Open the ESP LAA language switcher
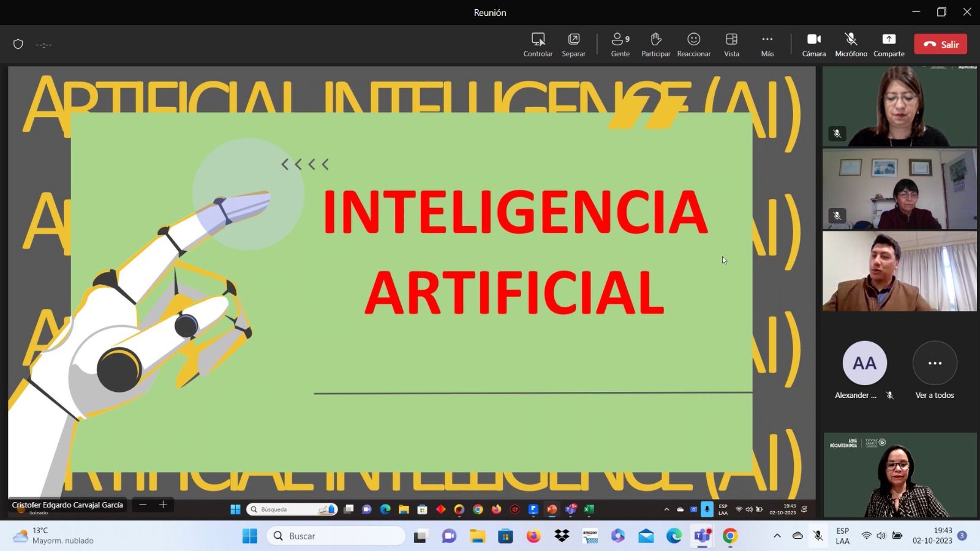 843,536
